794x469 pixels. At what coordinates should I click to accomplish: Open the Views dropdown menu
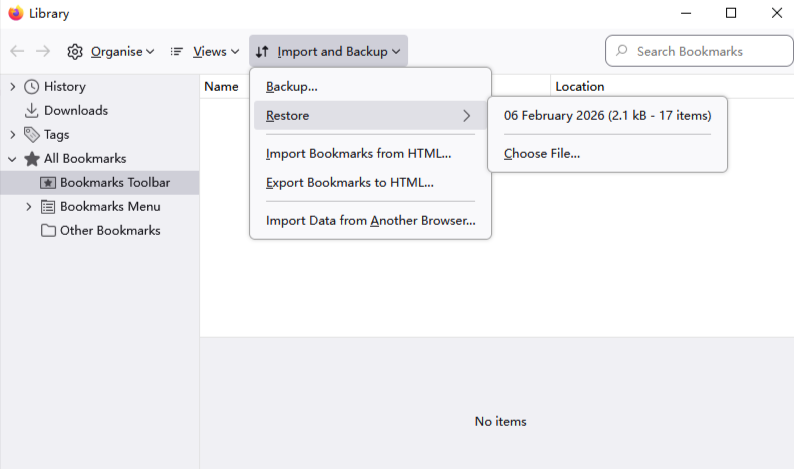tap(205, 51)
